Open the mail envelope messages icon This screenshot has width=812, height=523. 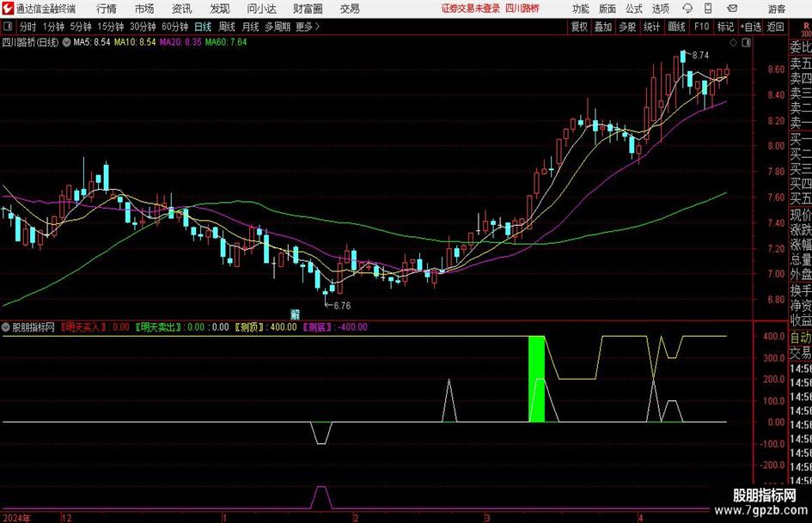click(732, 9)
